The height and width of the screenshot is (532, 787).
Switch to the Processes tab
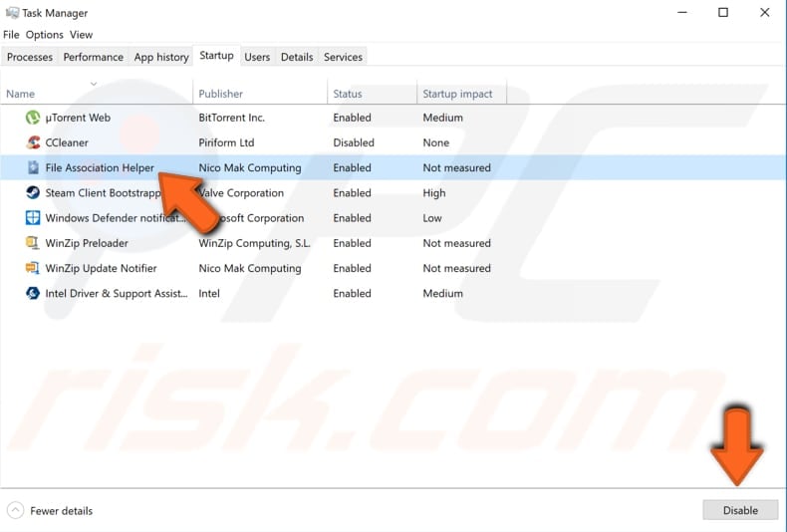tap(30, 57)
